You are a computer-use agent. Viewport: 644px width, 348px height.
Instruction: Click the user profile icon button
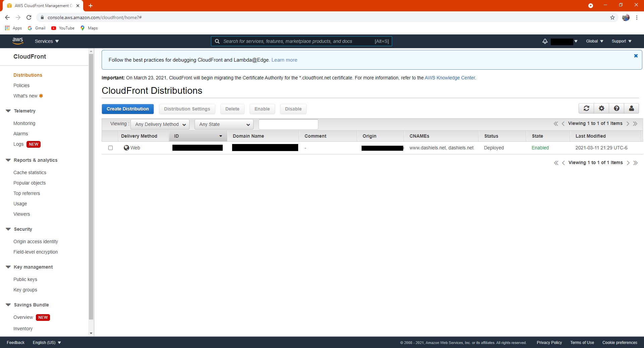[x=631, y=108]
